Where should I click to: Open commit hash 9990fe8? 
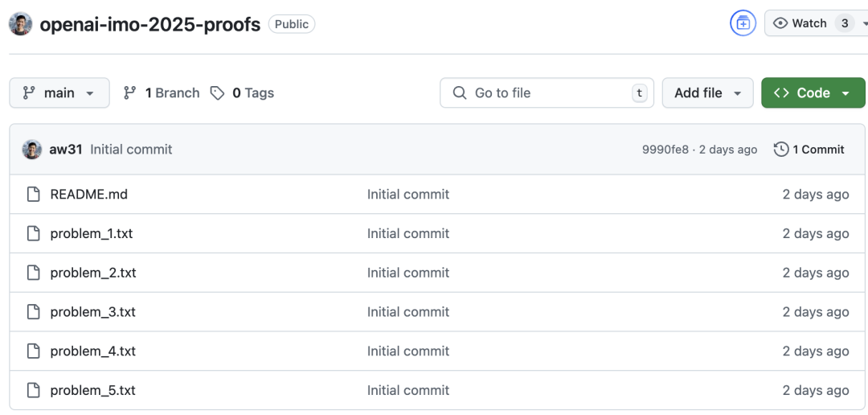coord(665,150)
